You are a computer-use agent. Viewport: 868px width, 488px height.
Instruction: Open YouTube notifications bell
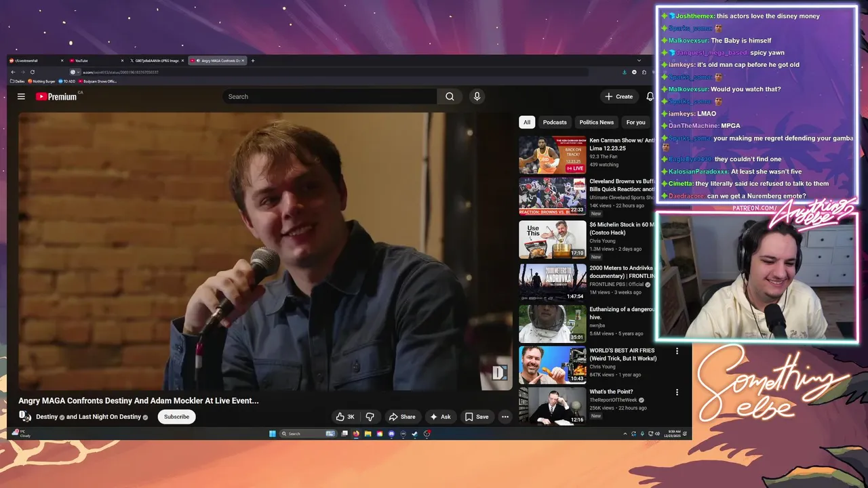click(x=650, y=96)
